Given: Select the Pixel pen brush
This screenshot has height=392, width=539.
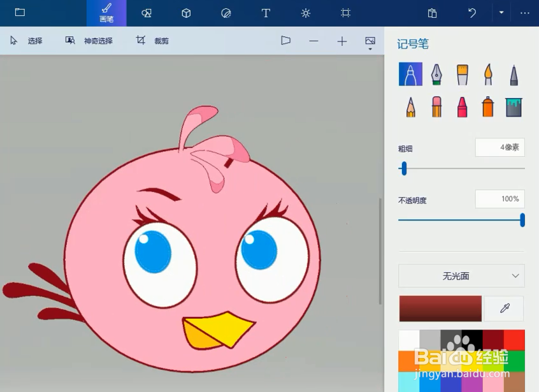Looking at the screenshot, I should click(514, 75).
